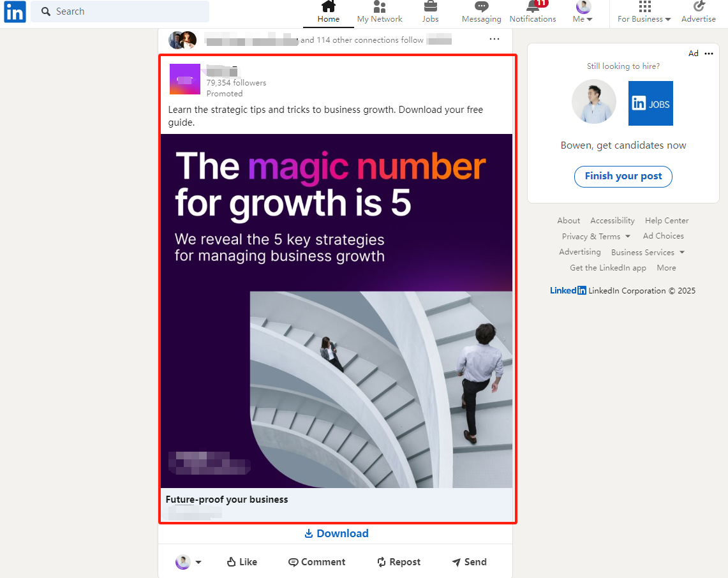
Task: Open the Help Center link
Action: (666, 221)
